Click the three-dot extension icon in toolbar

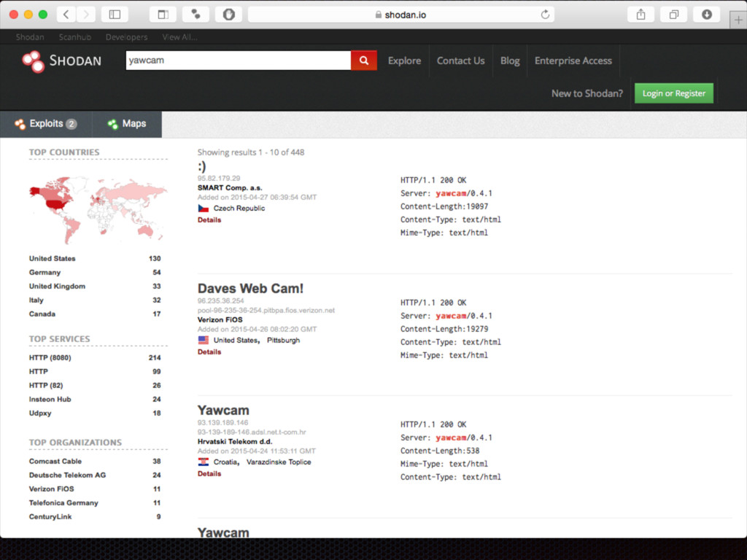click(196, 15)
